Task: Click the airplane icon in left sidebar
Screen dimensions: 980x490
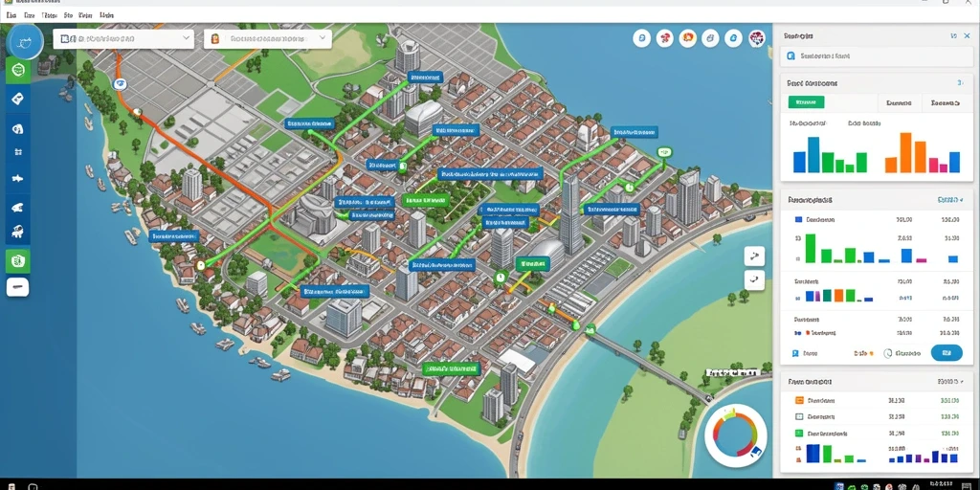Action: pos(18,178)
